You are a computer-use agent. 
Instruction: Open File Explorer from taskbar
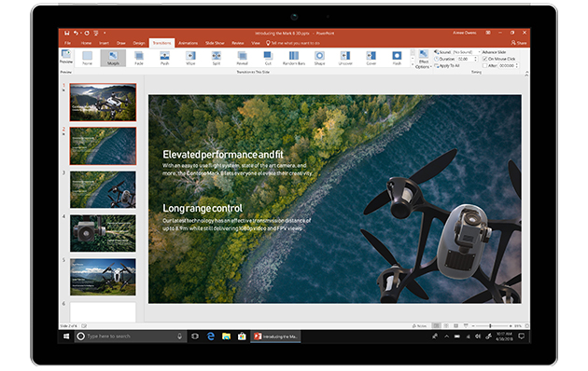pyautogui.click(x=226, y=337)
